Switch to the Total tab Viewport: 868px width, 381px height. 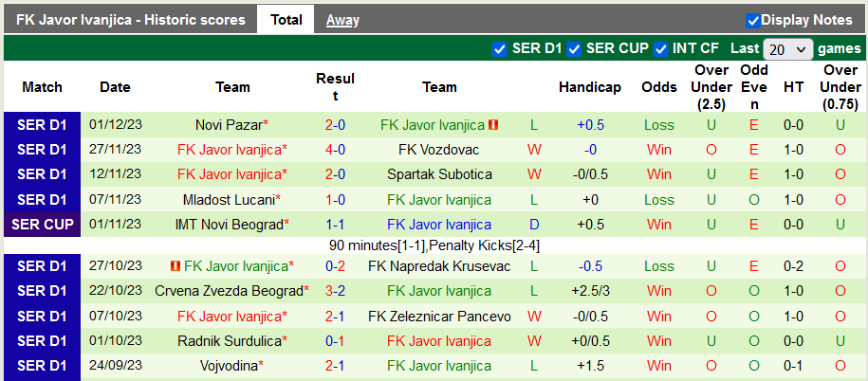pyautogui.click(x=286, y=20)
